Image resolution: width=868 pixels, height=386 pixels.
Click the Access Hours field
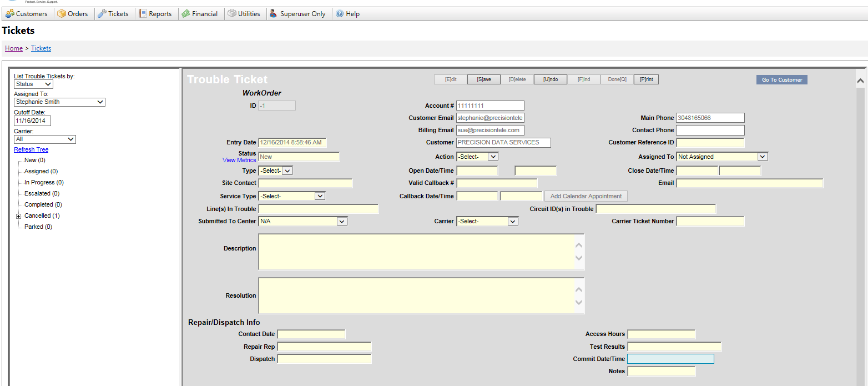coord(662,334)
